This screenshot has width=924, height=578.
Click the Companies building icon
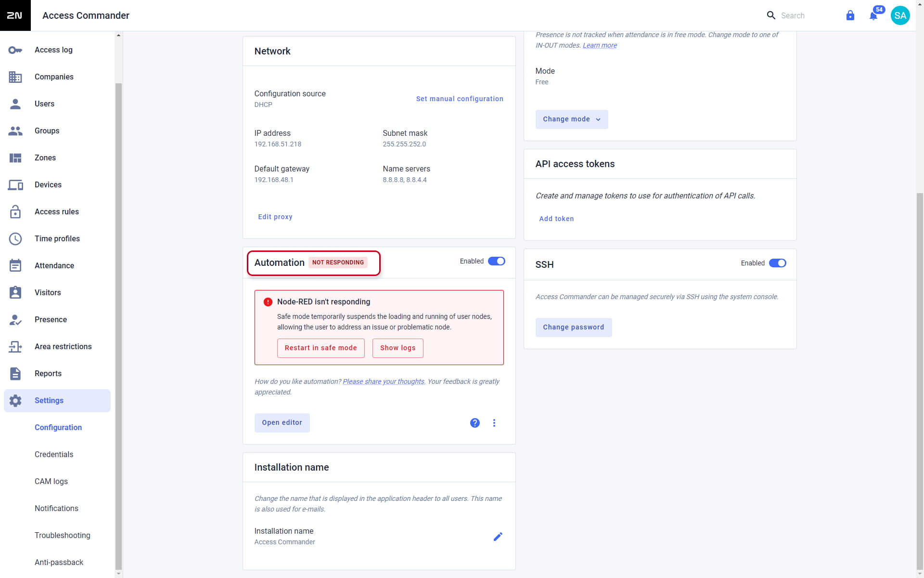tap(15, 77)
